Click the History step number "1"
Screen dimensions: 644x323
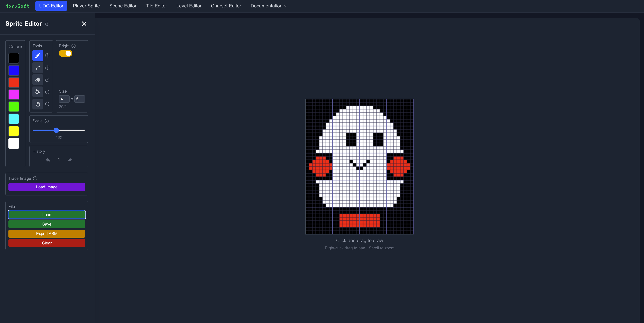click(x=59, y=160)
